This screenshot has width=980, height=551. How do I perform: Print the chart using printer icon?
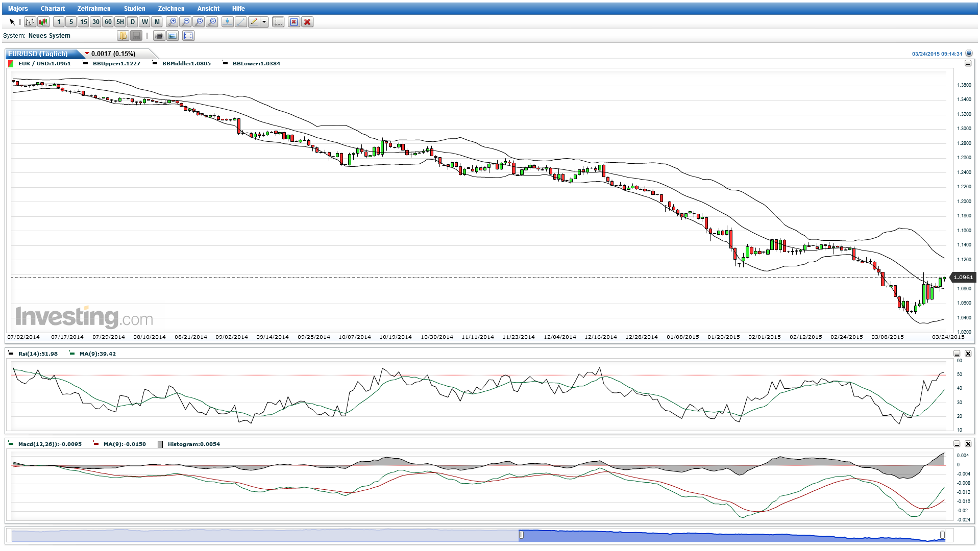point(159,36)
